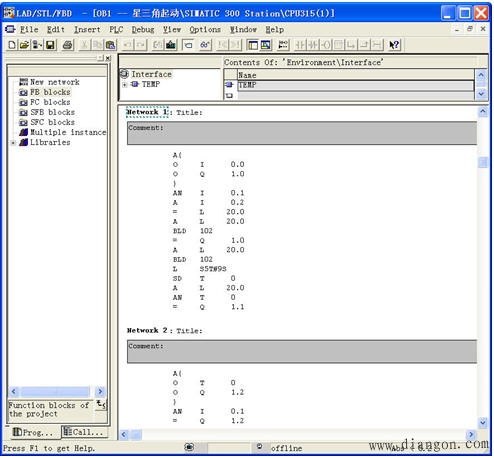Select FB blocks in the tree
The image size is (494, 458).
tap(50, 92)
